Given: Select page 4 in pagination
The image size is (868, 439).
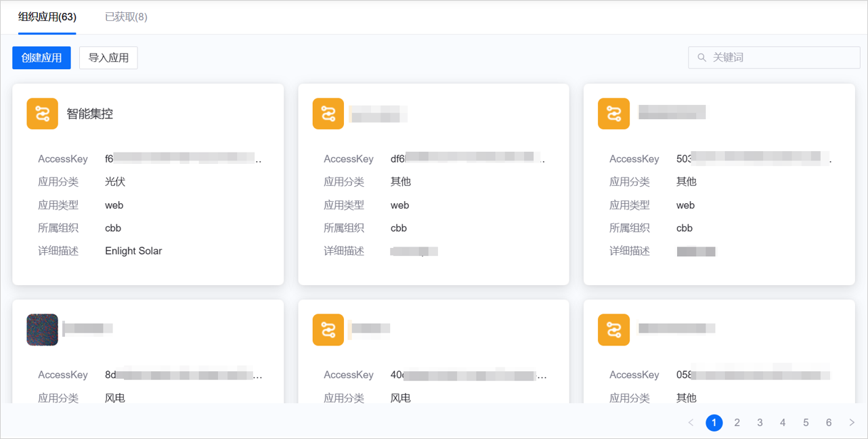Looking at the screenshot, I should pos(783,423).
